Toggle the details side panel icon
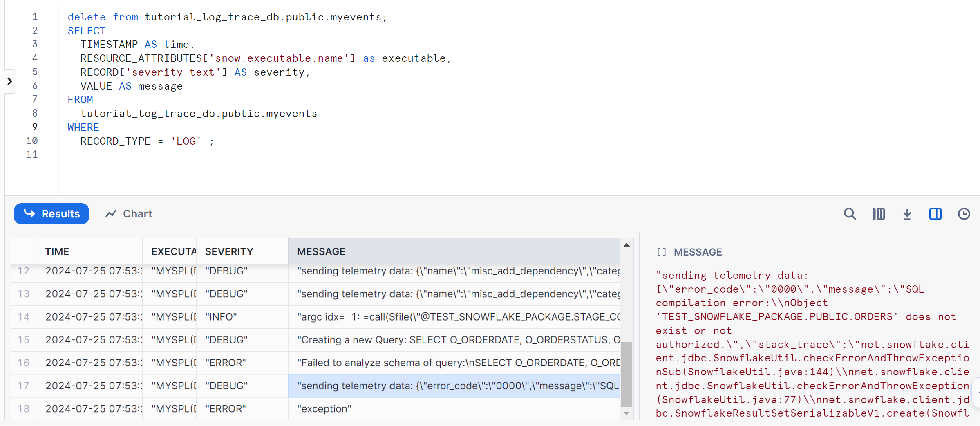 pyautogui.click(x=935, y=214)
